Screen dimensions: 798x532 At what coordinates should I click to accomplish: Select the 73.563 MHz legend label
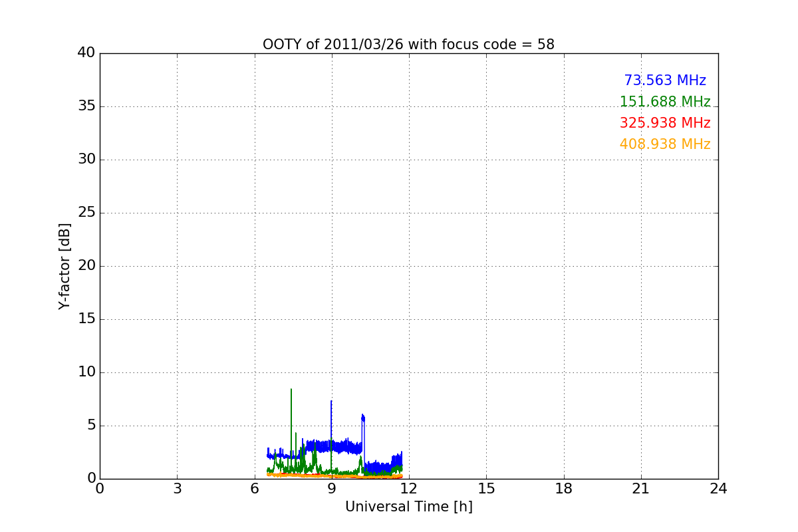click(665, 80)
